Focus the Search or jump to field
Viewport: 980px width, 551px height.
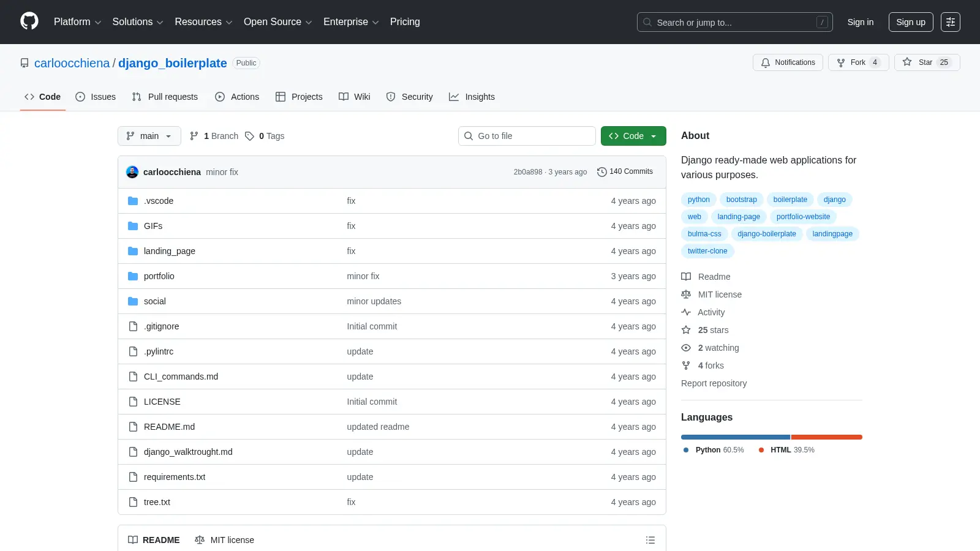tap(735, 22)
